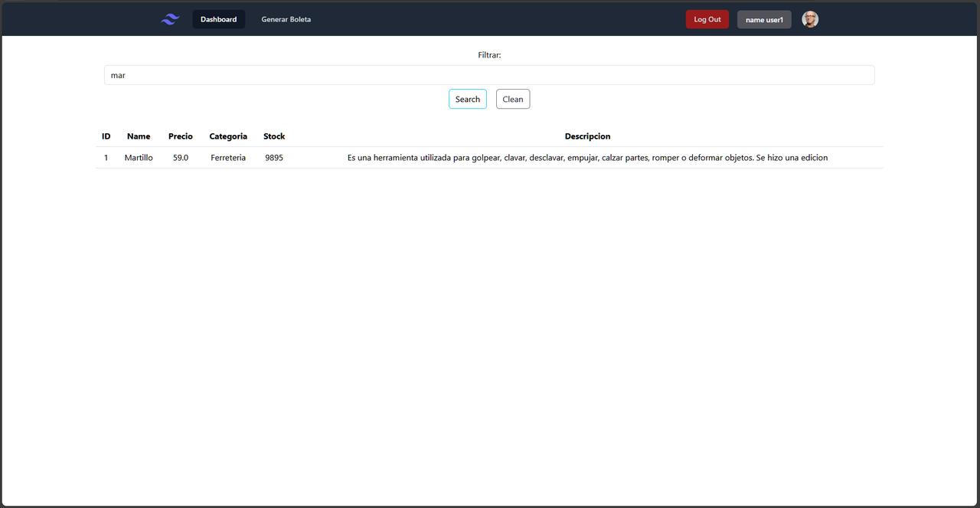
Task: Click the name user1 button
Action: (763, 19)
